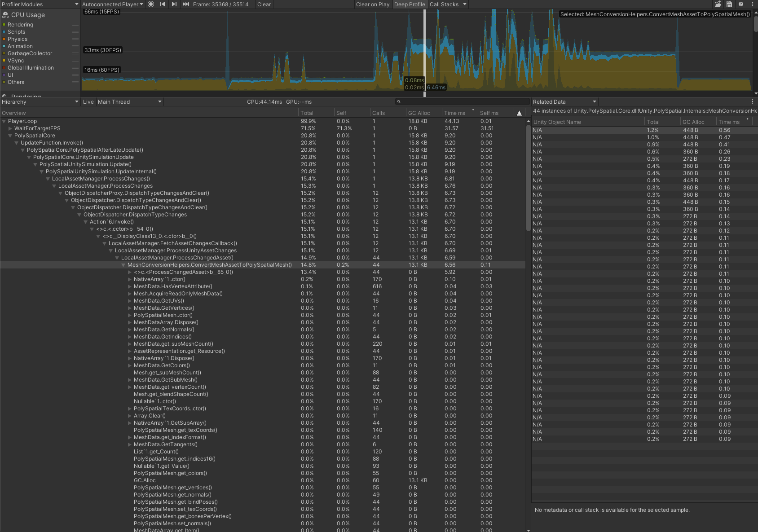The height and width of the screenshot is (532, 758).
Task: Open the profiler kebab menu
Action: (752, 4)
